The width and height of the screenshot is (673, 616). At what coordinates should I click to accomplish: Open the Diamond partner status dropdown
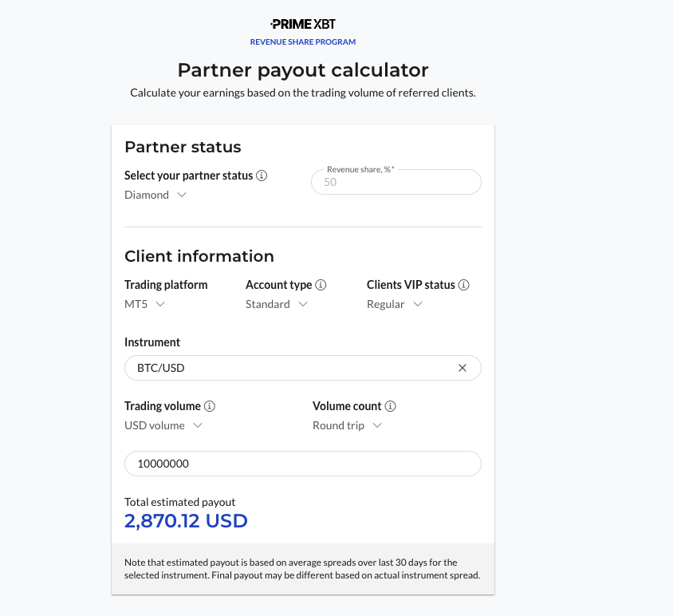coord(155,195)
